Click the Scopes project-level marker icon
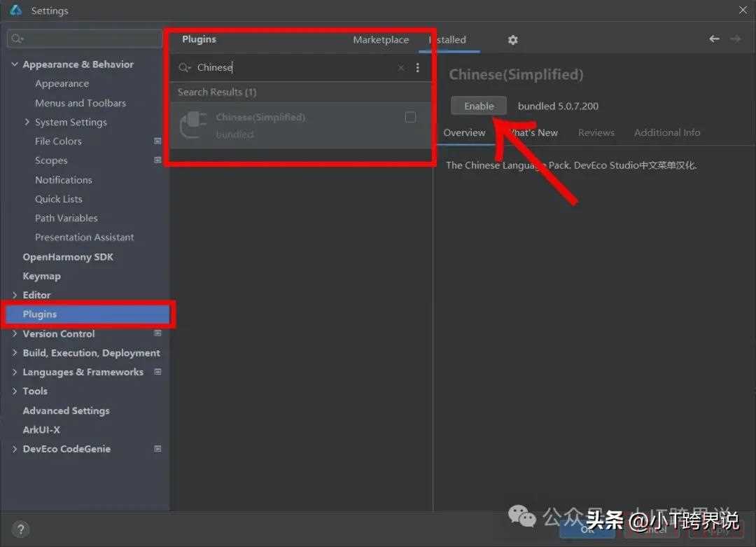The height and width of the screenshot is (547, 756). tap(157, 160)
